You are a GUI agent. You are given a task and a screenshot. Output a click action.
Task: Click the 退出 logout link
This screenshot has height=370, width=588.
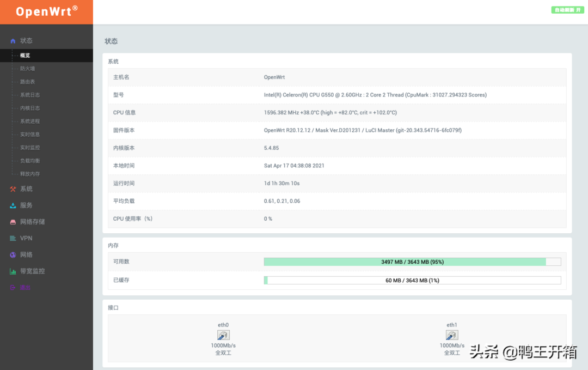point(25,287)
